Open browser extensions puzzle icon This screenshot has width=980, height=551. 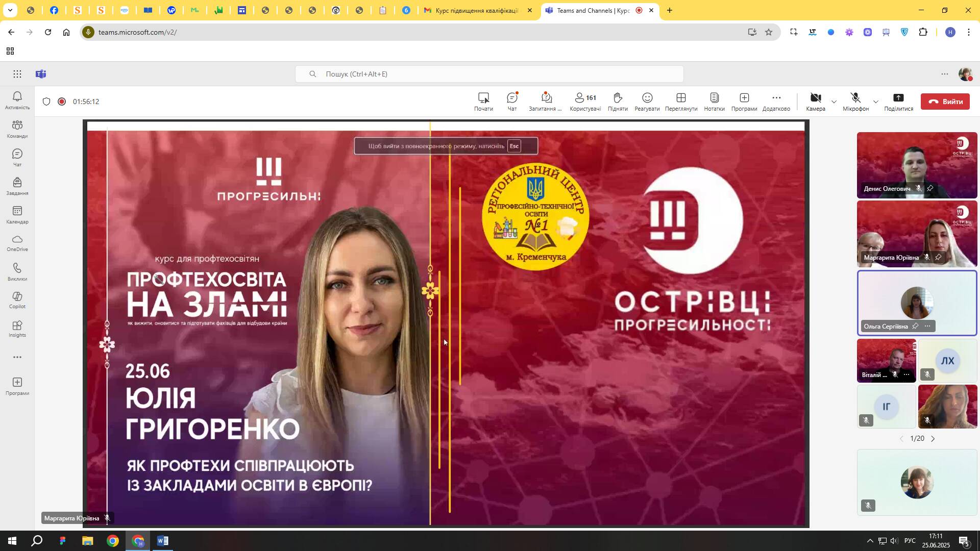[x=923, y=32]
